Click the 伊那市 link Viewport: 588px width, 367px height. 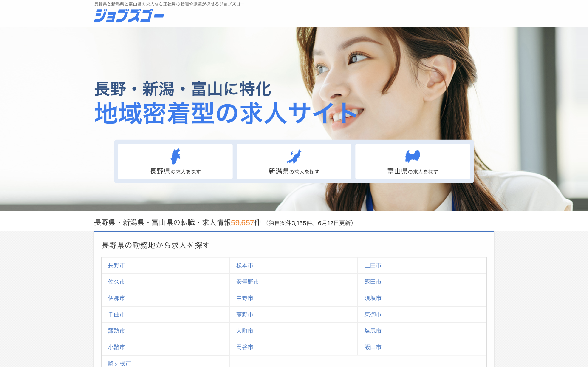pos(116,298)
